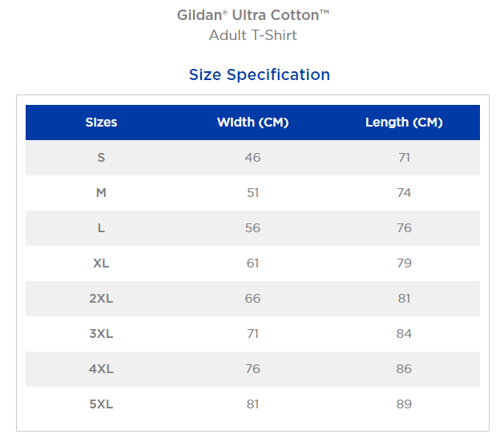Select the 5XL size row label
The width and height of the screenshot is (504, 446).
click(101, 404)
